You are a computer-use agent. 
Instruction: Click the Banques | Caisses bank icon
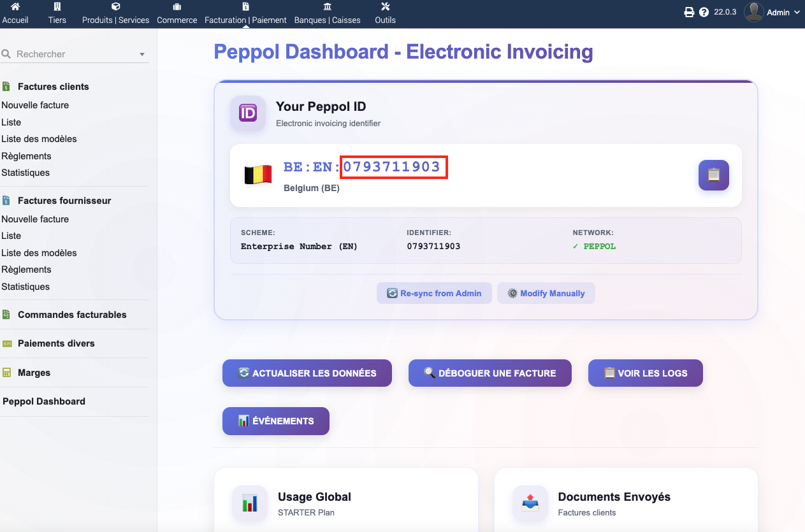pos(327,7)
